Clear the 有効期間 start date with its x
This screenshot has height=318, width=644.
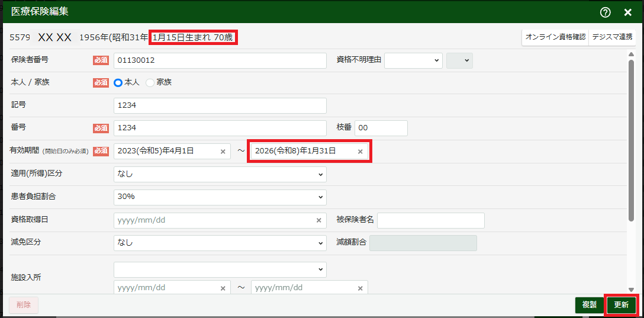click(223, 152)
